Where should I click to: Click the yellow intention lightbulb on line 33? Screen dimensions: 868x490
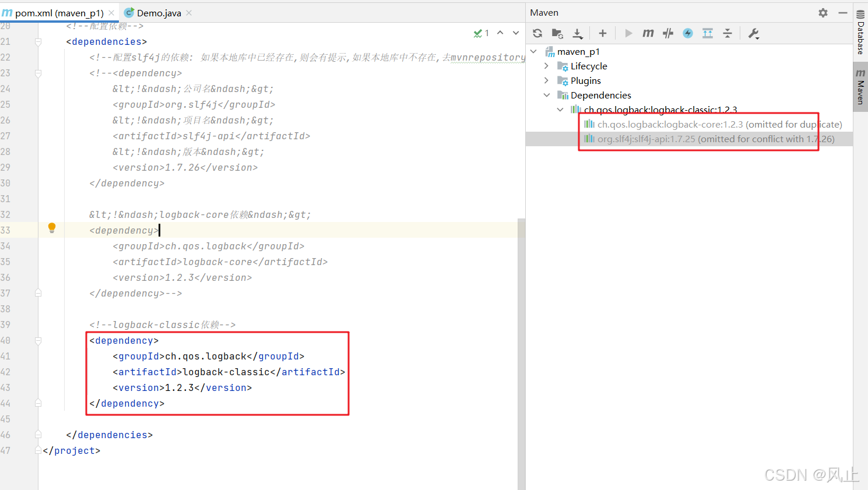52,228
